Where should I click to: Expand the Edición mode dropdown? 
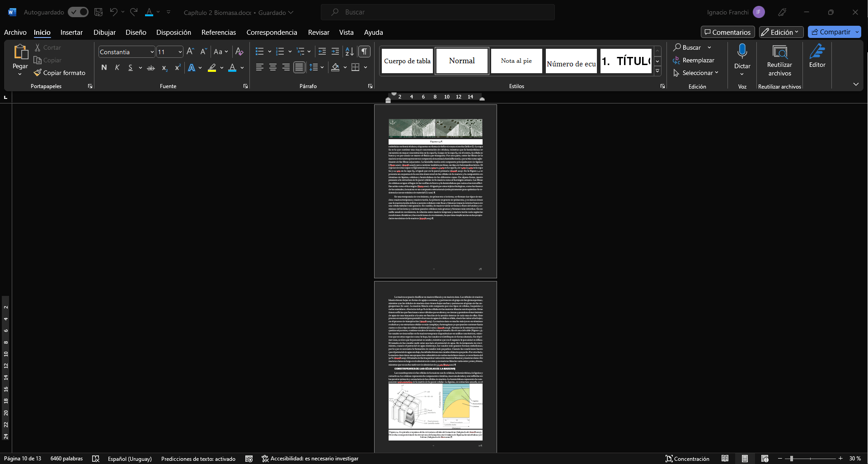pyautogui.click(x=781, y=32)
